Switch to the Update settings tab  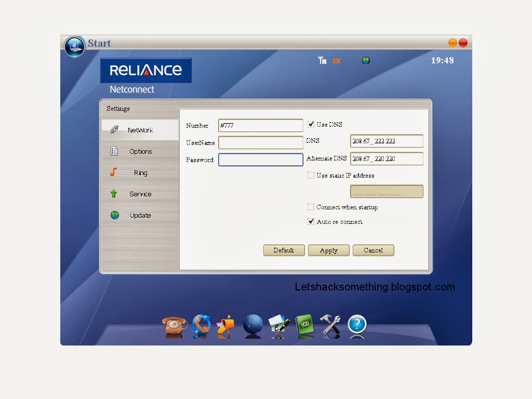[140, 216]
